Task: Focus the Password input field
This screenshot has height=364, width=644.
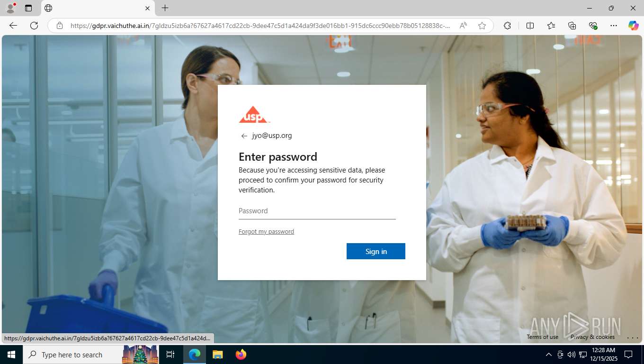Action: (x=317, y=211)
